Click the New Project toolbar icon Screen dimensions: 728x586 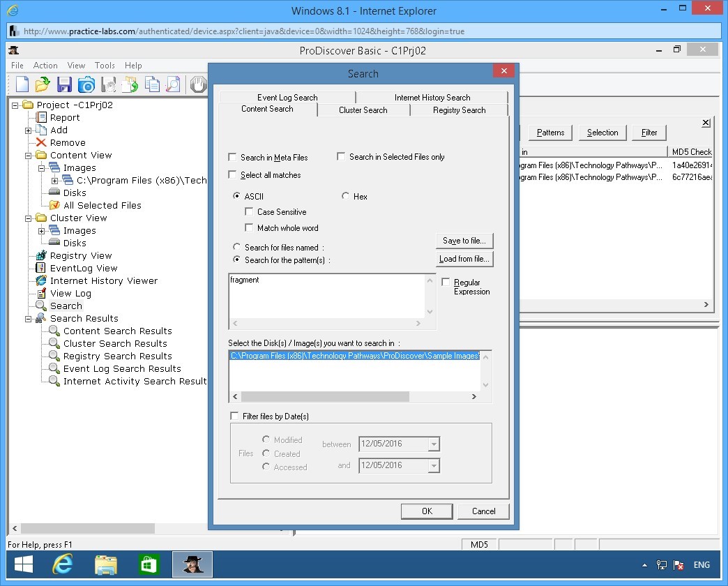pyautogui.click(x=22, y=84)
